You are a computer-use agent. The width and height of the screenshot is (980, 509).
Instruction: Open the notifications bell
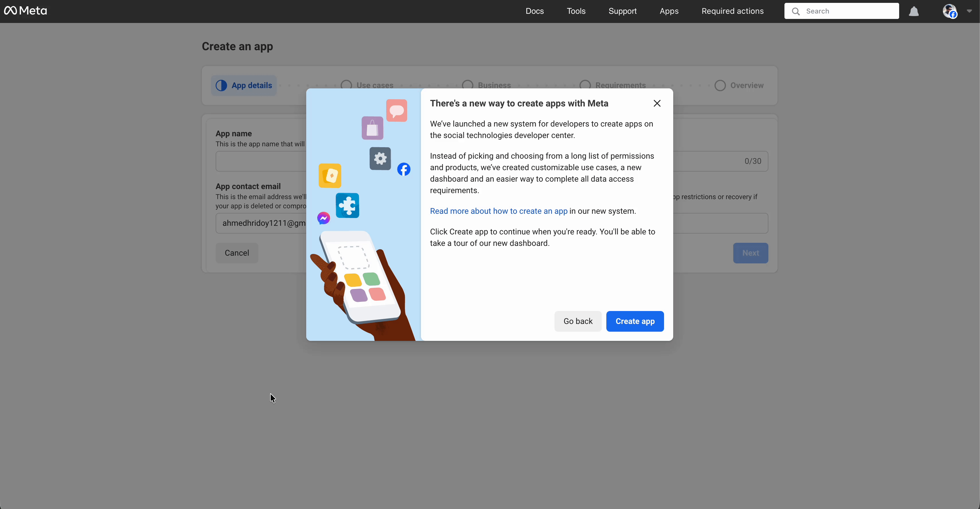(913, 11)
